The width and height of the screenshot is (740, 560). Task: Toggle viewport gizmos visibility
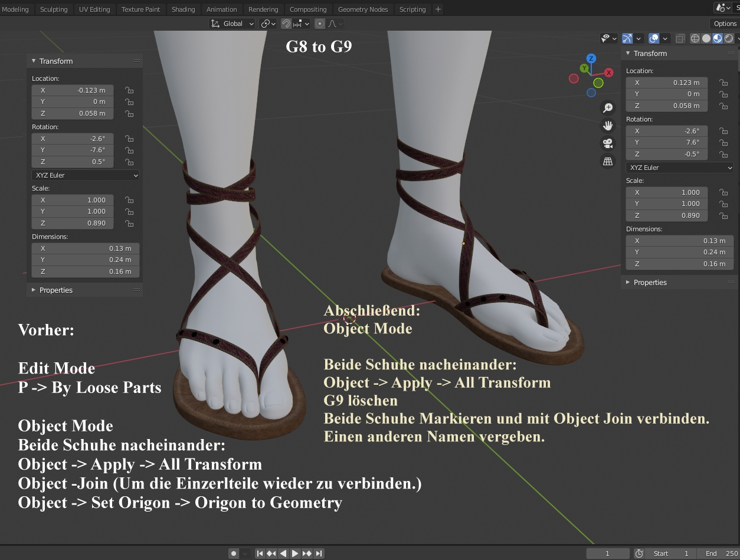[627, 38]
